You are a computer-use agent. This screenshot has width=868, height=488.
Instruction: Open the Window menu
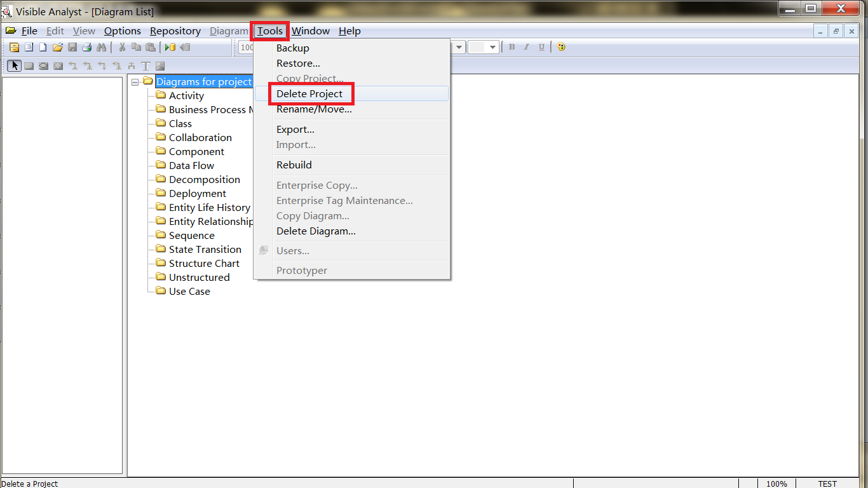[311, 30]
